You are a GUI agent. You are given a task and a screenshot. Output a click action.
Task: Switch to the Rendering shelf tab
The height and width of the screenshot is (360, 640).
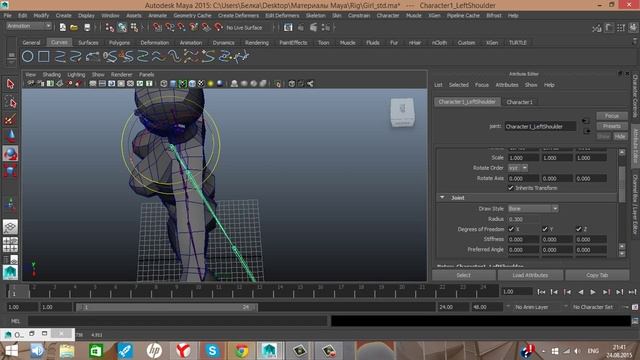257,42
